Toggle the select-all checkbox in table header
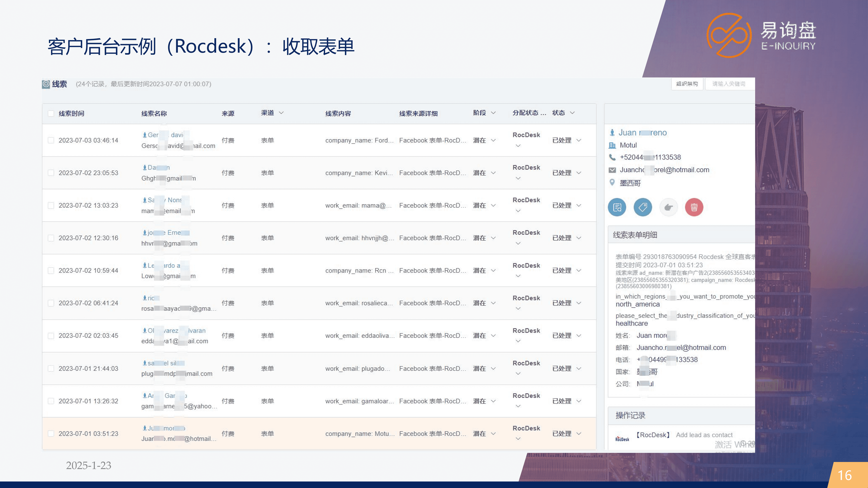This screenshot has height=488, width=868. [51, 113]
